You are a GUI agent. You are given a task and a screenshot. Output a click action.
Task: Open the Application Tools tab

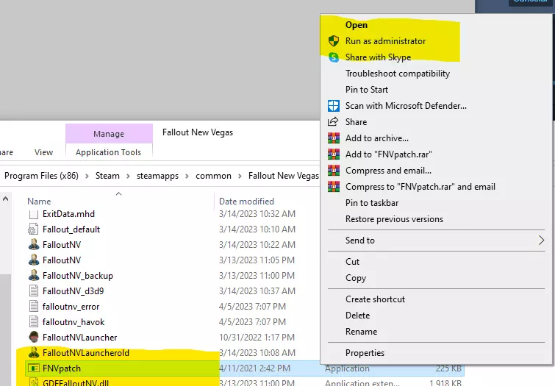[108, 152]
